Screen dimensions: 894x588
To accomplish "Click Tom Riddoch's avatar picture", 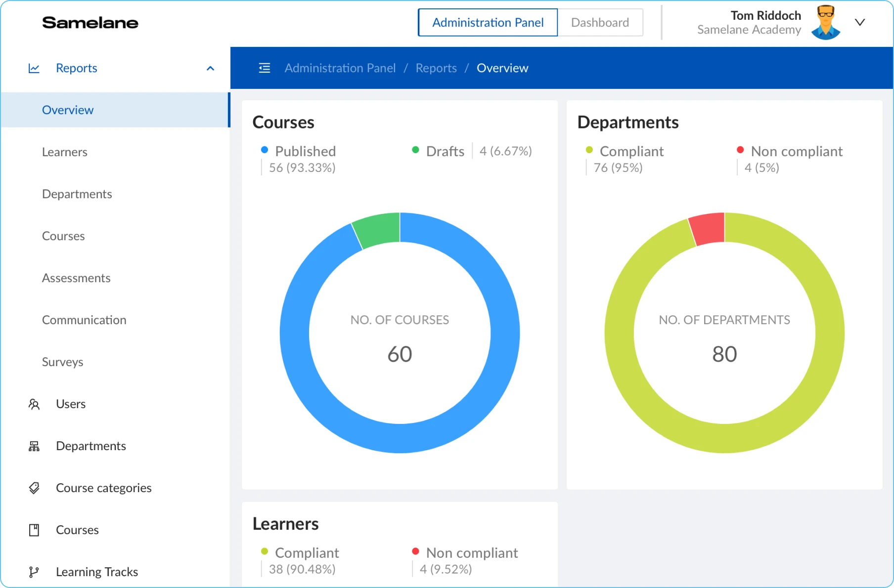I will click(x=825, y=23).
